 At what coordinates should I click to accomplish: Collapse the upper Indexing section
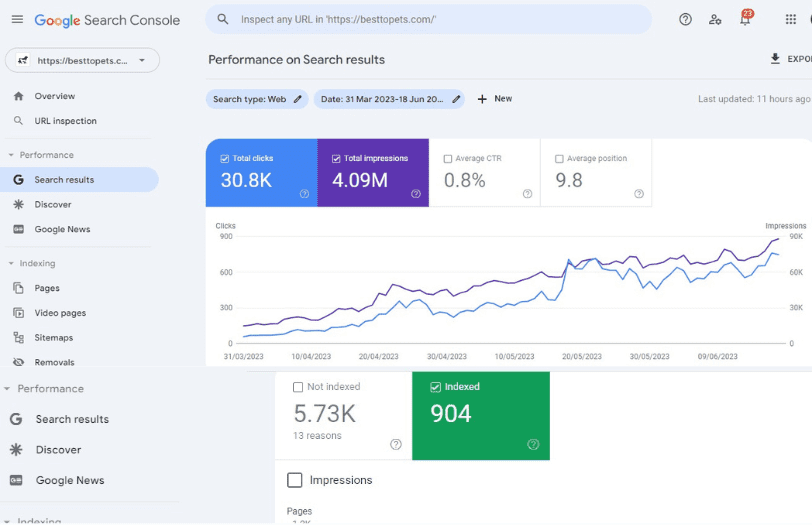(x=11, y=263)
